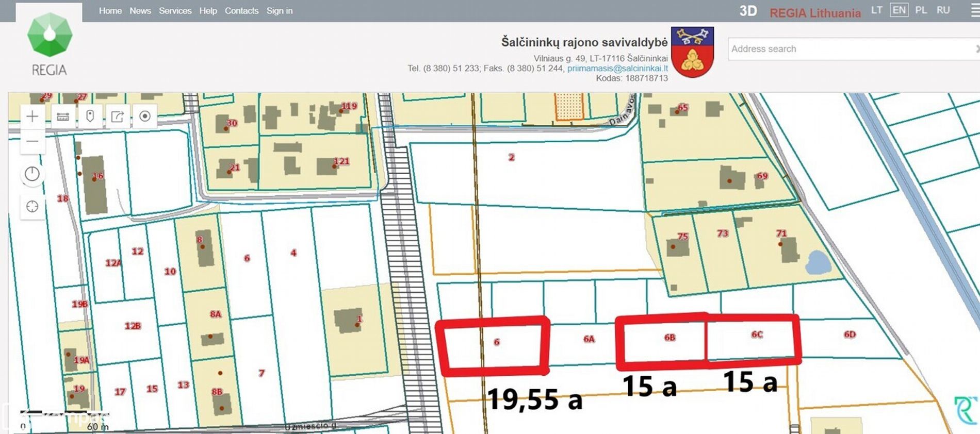Open the share map tool

point(118,116)
